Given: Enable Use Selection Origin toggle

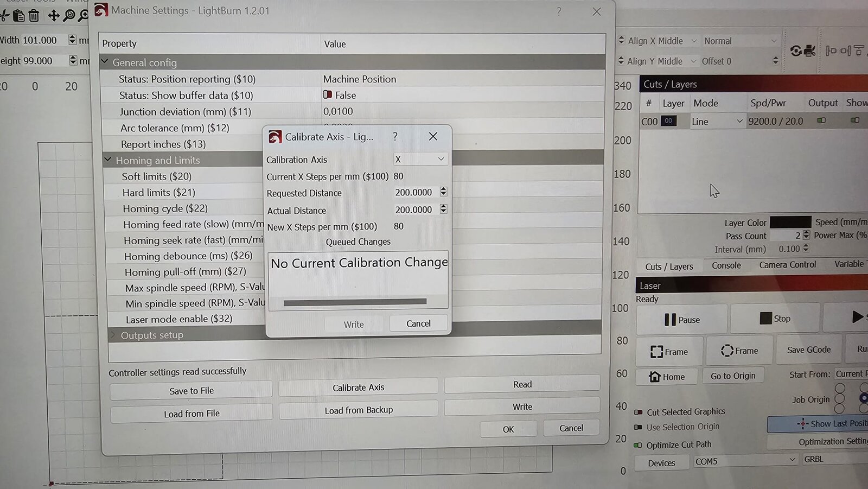Looking at the screenshot, I should point(638,428).
